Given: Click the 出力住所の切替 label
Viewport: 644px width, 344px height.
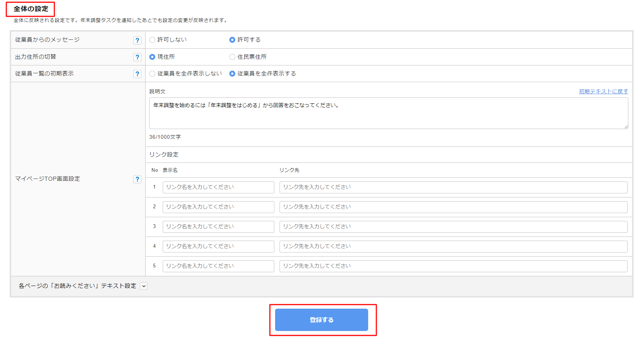Looking at the screenshot, I should coord(35,57).
